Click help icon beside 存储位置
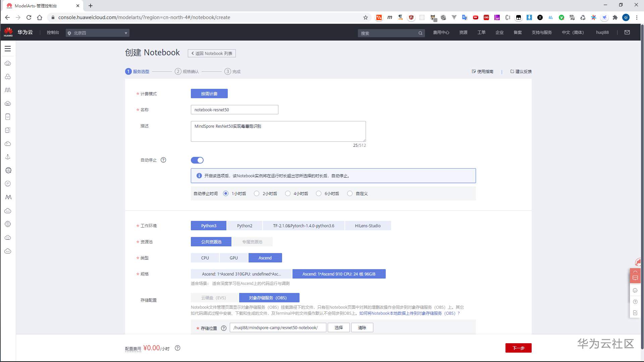 coord(224,328)
